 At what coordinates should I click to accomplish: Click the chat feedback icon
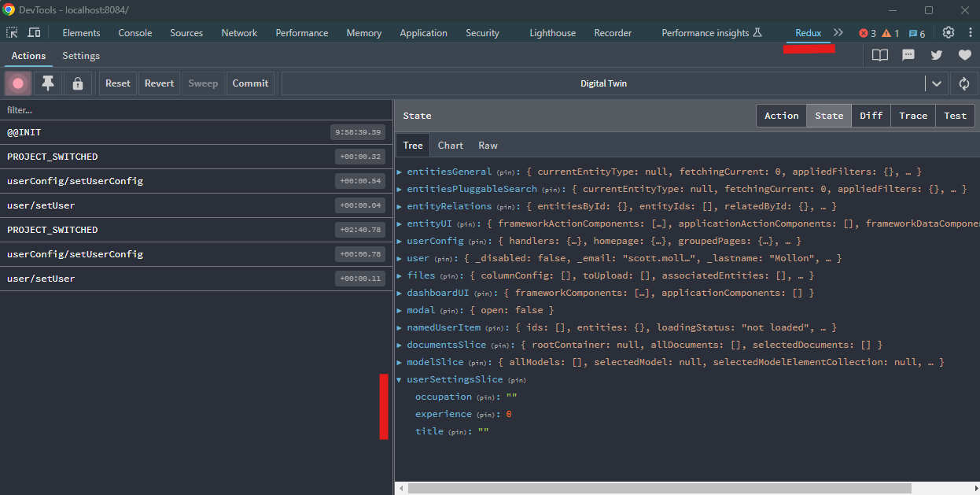click(x=908, y=55)
